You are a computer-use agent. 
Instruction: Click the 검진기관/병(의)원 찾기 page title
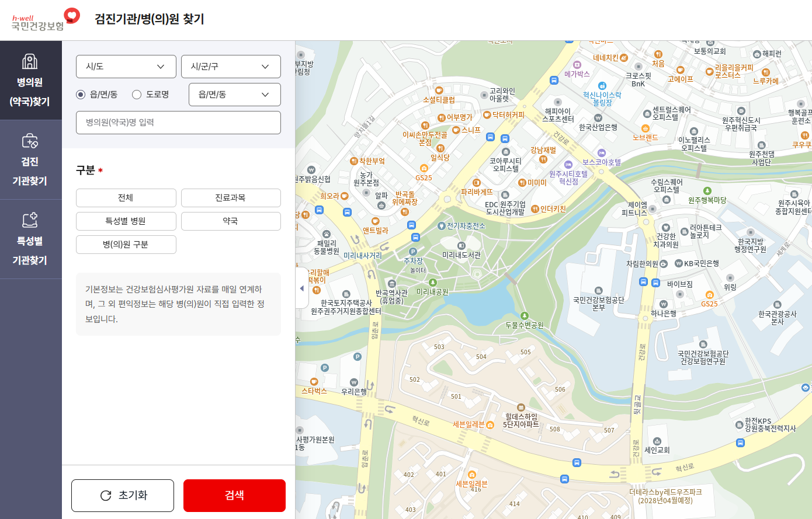point(150,19)
